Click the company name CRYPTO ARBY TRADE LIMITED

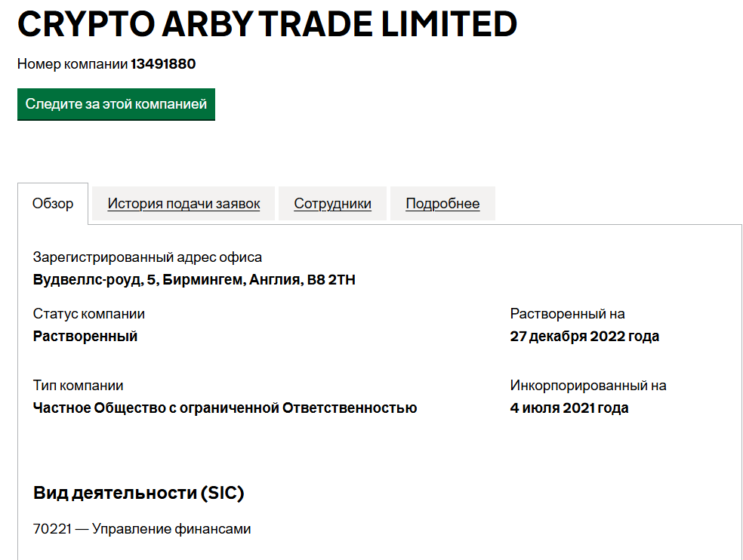(x=267, y=25)
